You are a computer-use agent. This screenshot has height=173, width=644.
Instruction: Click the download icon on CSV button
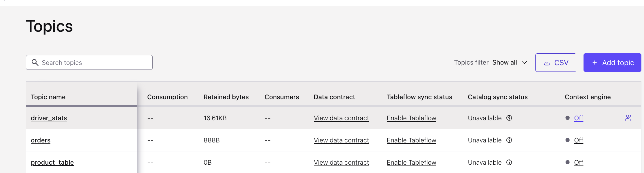pyautogui.click(x=547, y=63)
